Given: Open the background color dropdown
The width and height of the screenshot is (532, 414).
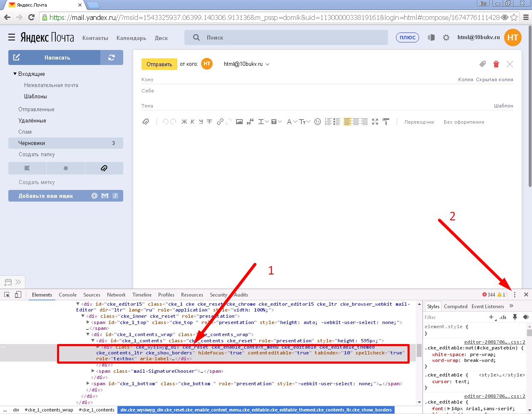Looking at the screenshot, I should point(276,122).
